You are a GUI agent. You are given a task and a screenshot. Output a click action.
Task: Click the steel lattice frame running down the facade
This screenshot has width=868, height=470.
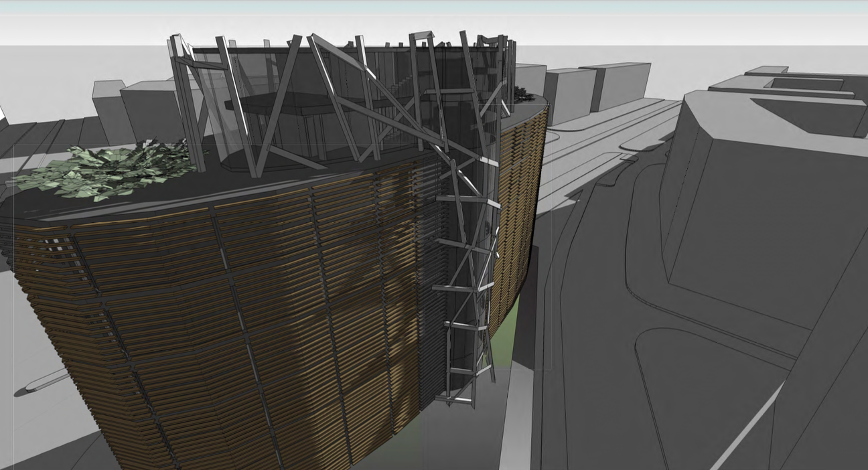(x=465, y=268)
